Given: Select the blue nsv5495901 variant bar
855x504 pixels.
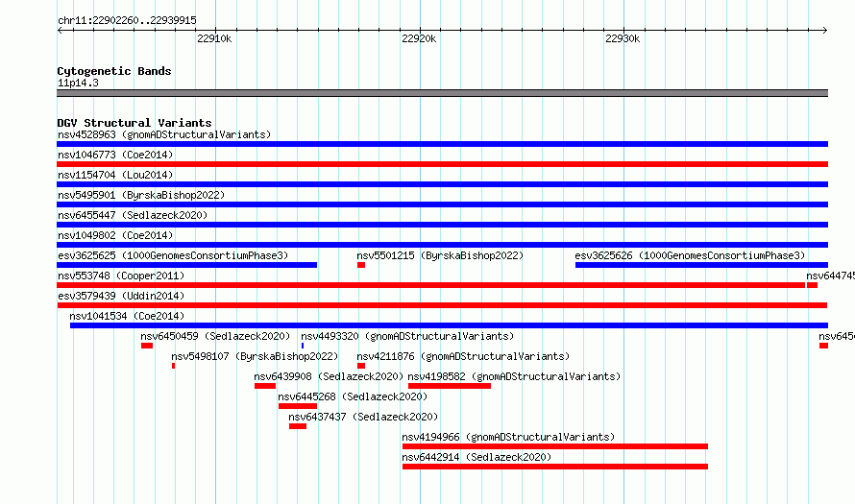Looking at the screenshot, I should point(442,204).
